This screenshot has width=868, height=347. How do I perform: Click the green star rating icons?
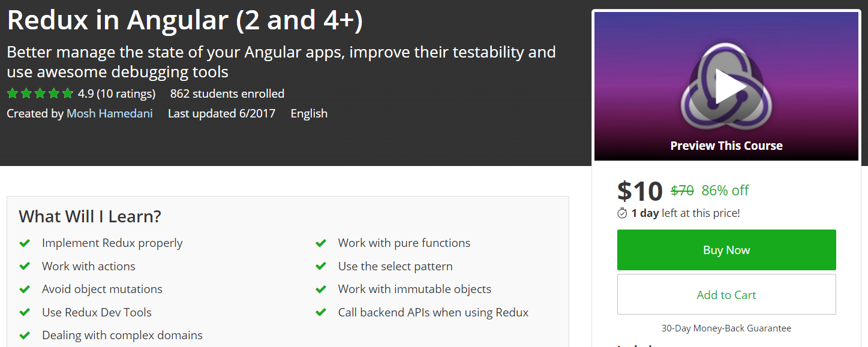click(40, 93)
